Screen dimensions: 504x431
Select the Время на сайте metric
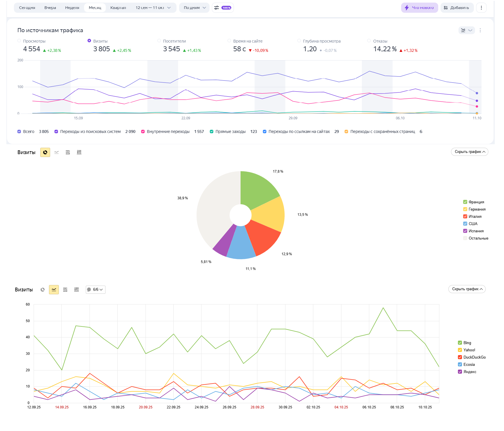[x=229, y=41]
